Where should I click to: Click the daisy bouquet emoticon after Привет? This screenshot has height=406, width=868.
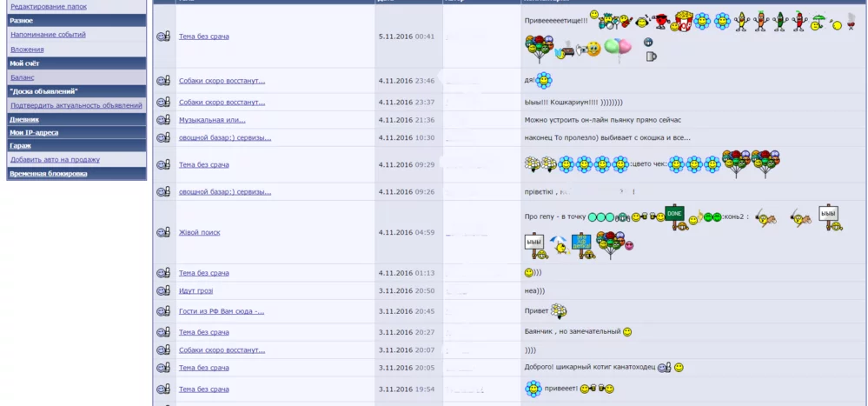[559, 311]
